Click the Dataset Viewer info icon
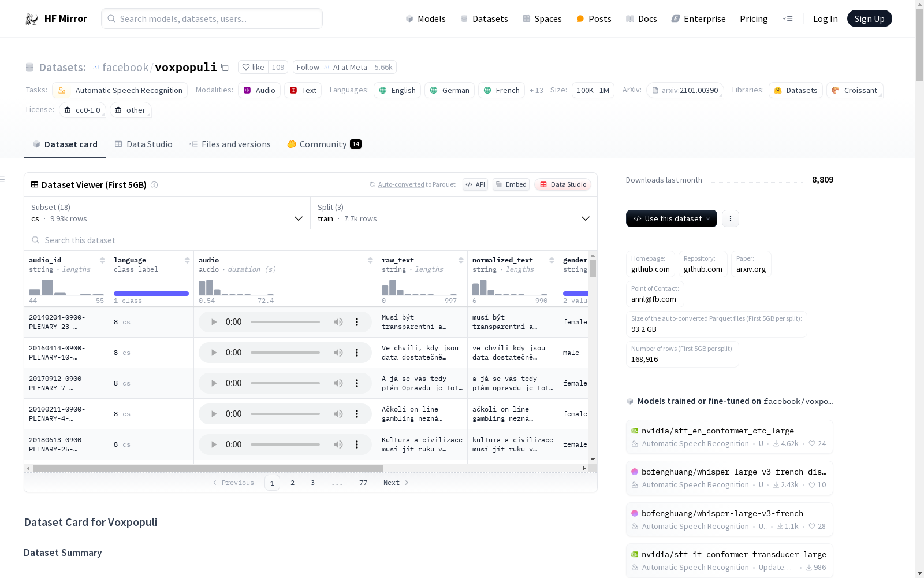The image size is (924, 578). pyautogui.click(x=154, y=185)
